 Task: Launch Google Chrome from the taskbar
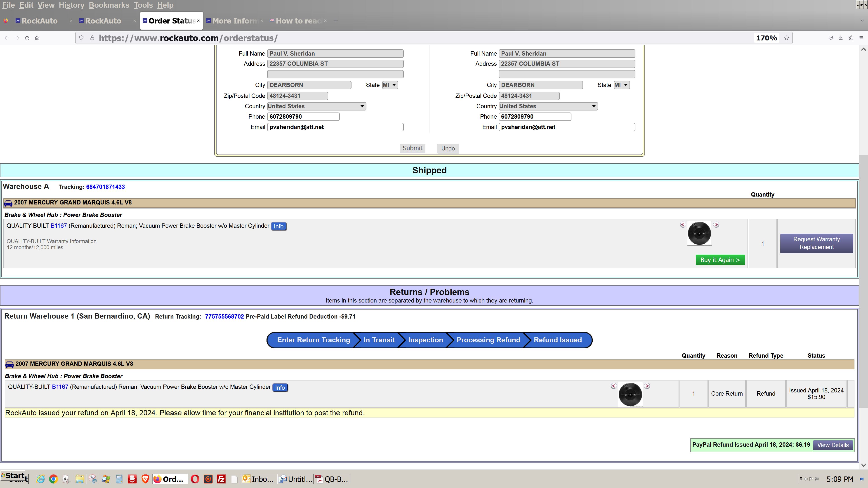click(x=53, y=479)
